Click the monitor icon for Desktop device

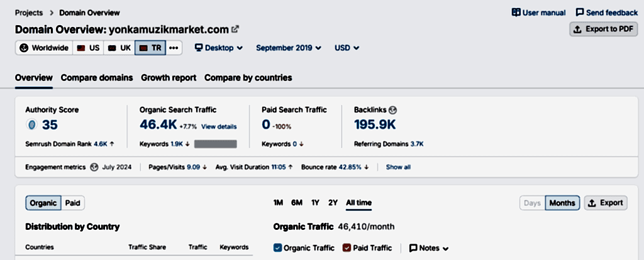click(x=199, y=48)
